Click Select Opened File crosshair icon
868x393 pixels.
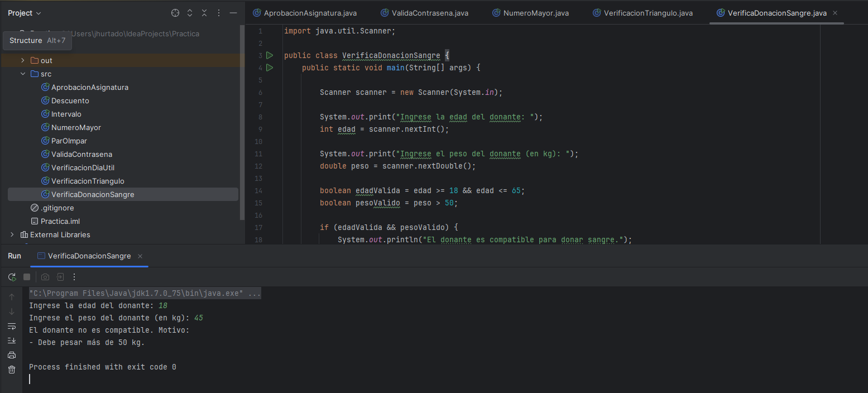[x=175, y=13]
